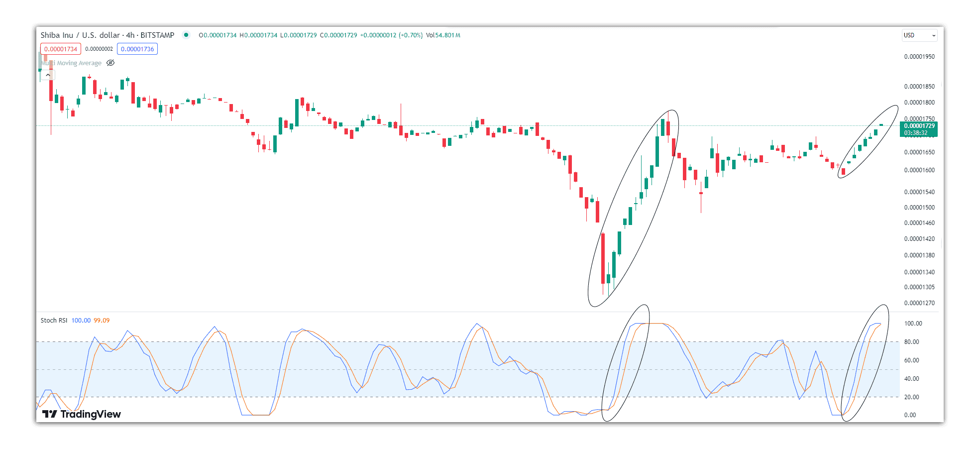Screen dimensions: 980x449
Task: Click the 80.00 level on Stoch RSI axis
Action: tap(912, 341)
